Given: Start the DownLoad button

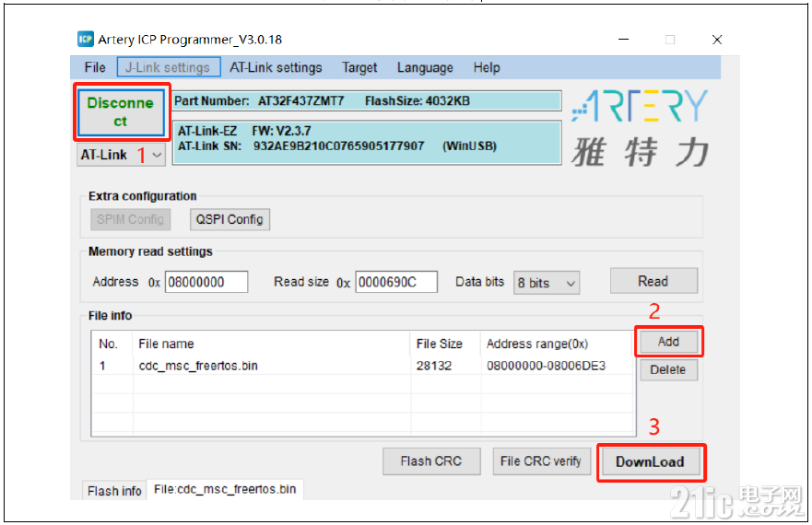Looking at the screenshot, I should coord(651,461).
